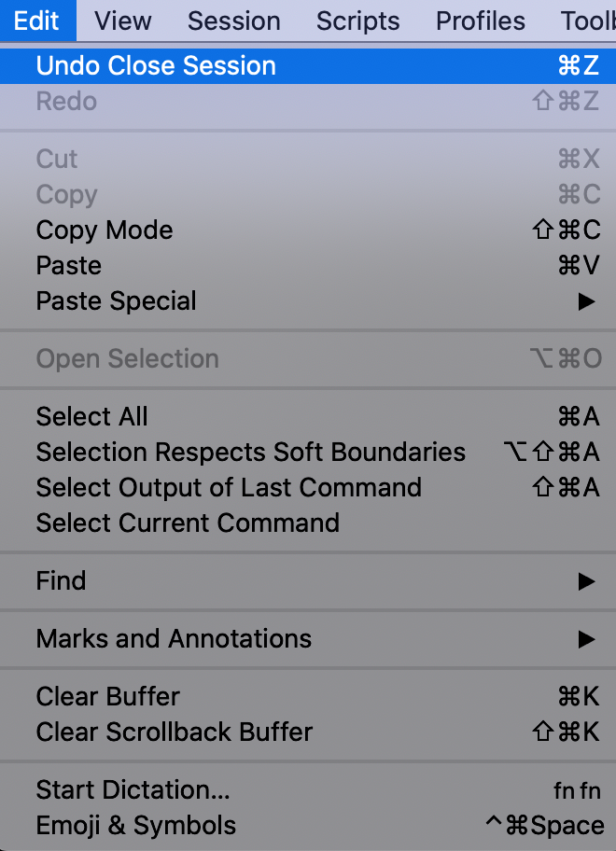Open the Profiles menu
This screenshot has width=616, height=851.
coord(480,21)
